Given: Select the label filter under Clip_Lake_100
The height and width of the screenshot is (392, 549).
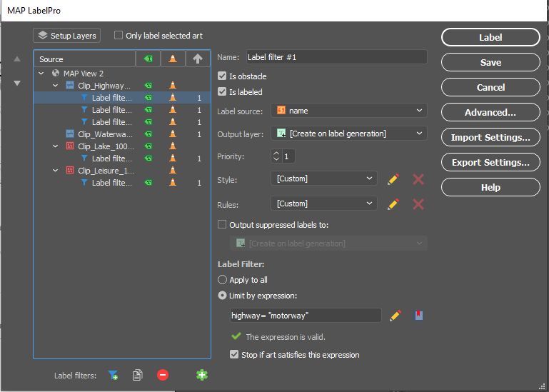Looking at the screenshot, I should click(x=122, y=159).
